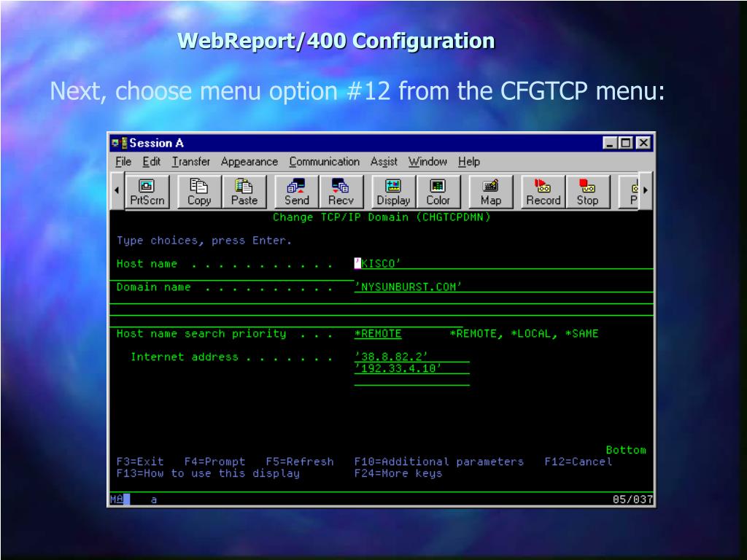Open the Window menu
Viewport: 747px width, 560px height.
427,162
